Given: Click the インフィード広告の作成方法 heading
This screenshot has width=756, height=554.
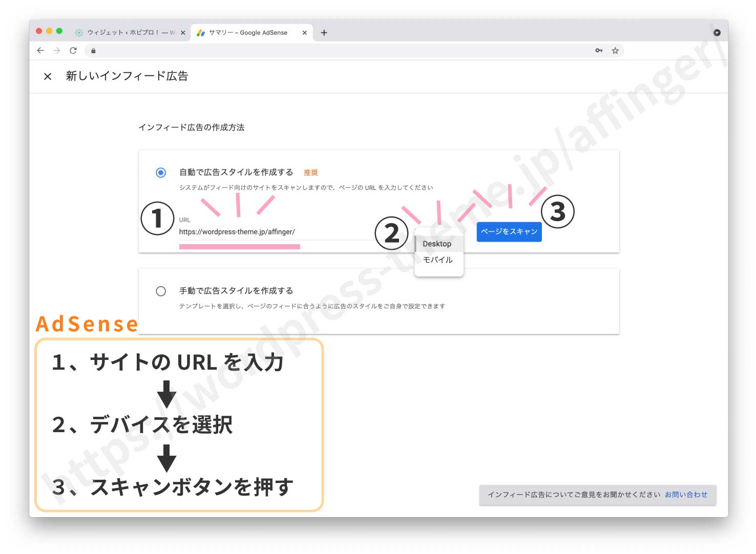Looking at the screenshot, I should 192,127.
